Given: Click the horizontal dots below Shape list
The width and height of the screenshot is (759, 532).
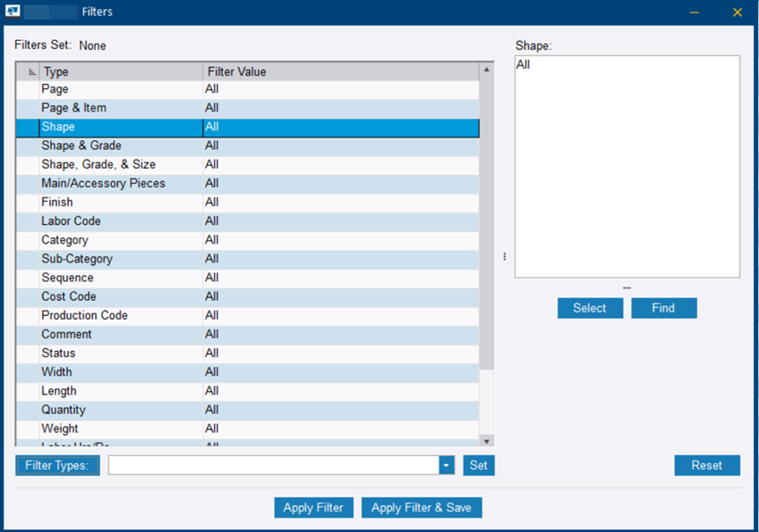Looking at the screenshot, I should pyautogui.click(x=627, y=287).
